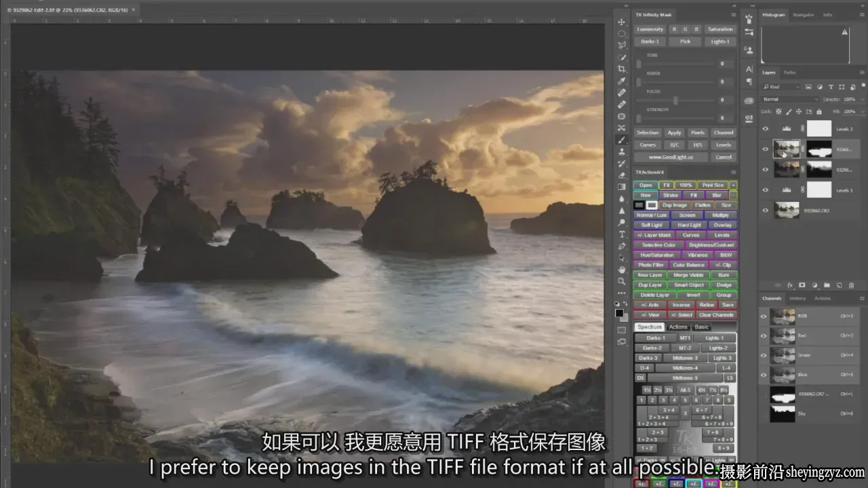868x488 pixels.
Task: Click the foreground color swatch
Action: pos(619,313)
